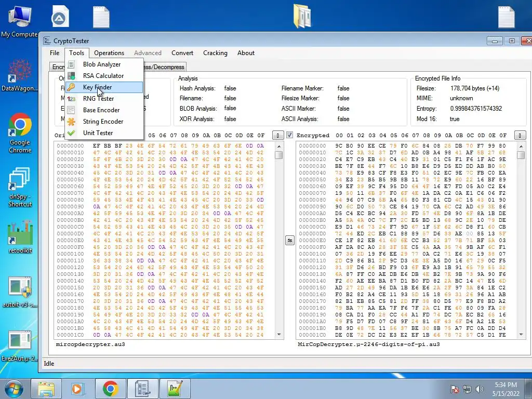Click the network icon in system tray

(x=467, y=389)
